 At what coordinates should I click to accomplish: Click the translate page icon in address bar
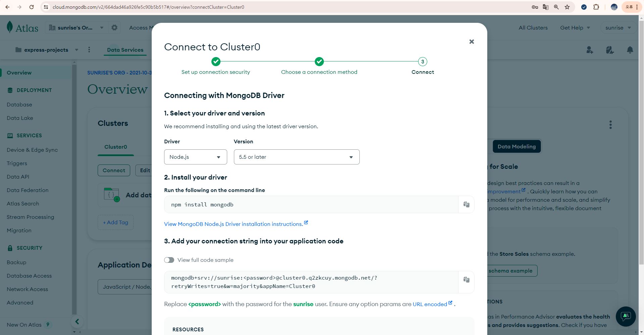point(546,7)
